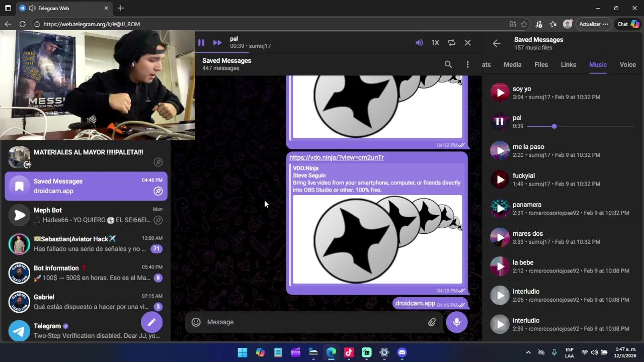
Task: Search in Saved Messages chat
Action: tap(448, 64)
